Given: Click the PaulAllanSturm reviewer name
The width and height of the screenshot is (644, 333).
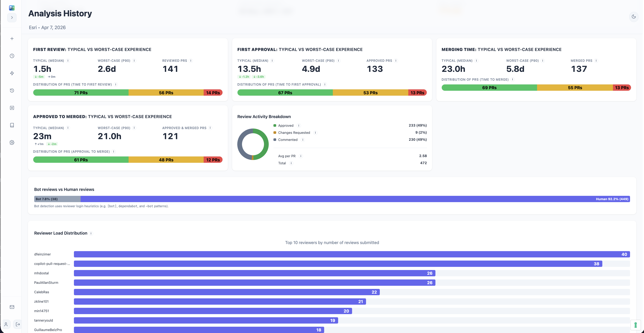Looking at the screenshot, I should pyautogui.click(x=46, y=282).
